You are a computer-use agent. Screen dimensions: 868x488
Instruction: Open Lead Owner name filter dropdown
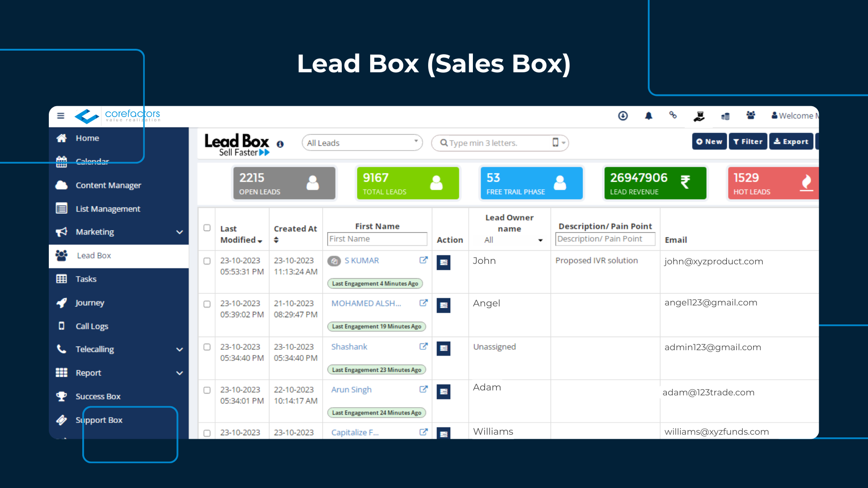509,240
